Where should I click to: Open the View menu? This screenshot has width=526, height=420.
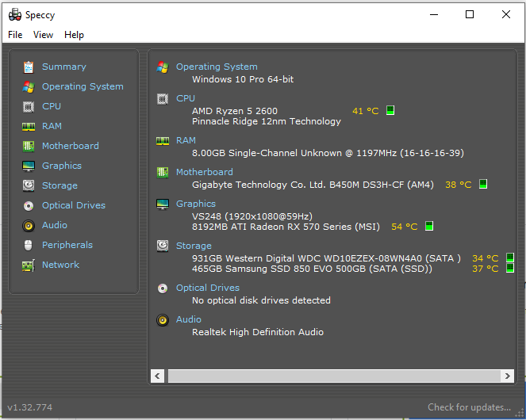pyautogui.click(x=43, y=35)
